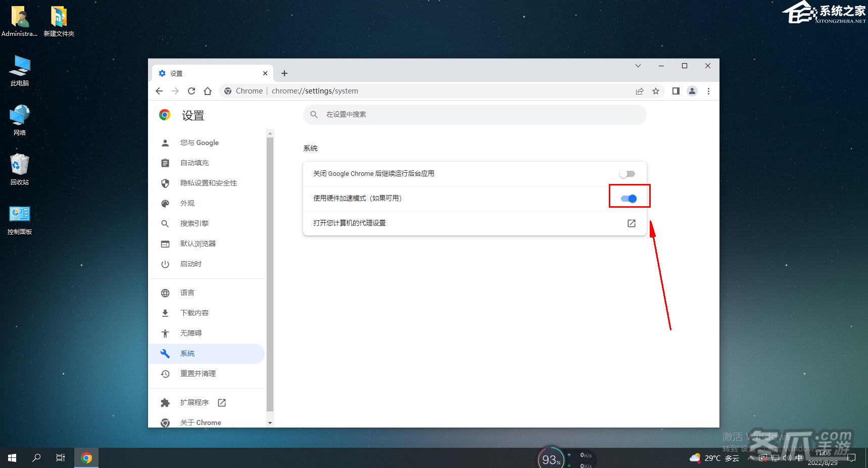The height and width of the screenshot is (468, 868).
Task: Click the Chrome site-info chip in address bar
Action: (244, 91)
